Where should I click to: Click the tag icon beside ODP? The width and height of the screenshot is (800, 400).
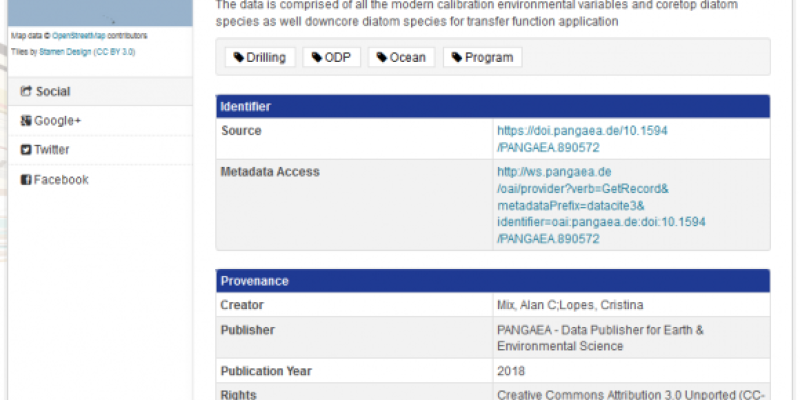317,57
